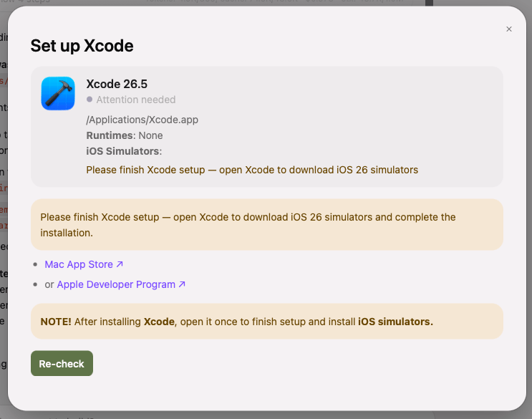Click the orange banner ending with 'complete the installation'
The height and width of the screenshot is (419, 532).
[266, 225]
